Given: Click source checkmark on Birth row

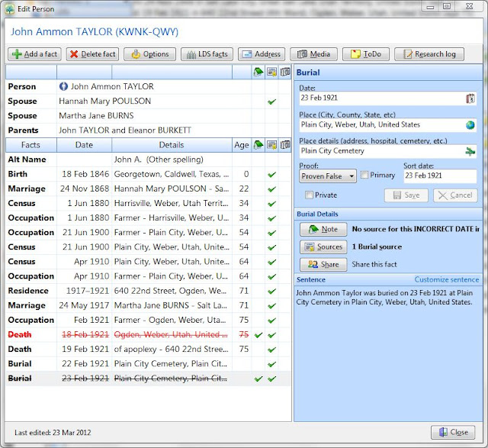Looking at the screenshot, I should click(271, 175).
